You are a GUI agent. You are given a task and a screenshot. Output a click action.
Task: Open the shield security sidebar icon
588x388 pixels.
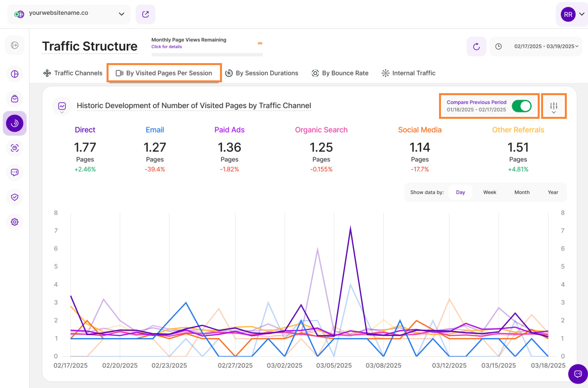(x=15, y=197)
